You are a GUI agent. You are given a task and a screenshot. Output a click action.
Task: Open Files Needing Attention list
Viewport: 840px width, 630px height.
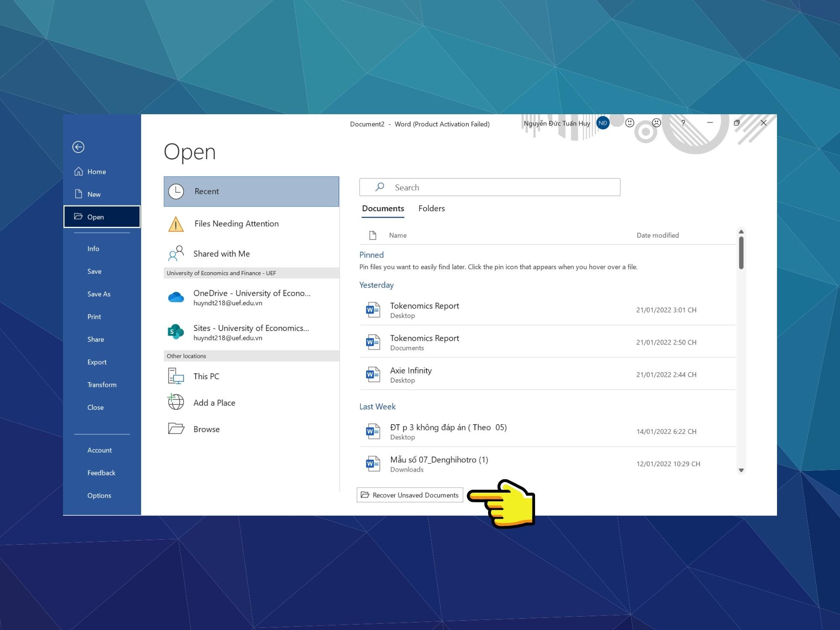coord(236,224)
